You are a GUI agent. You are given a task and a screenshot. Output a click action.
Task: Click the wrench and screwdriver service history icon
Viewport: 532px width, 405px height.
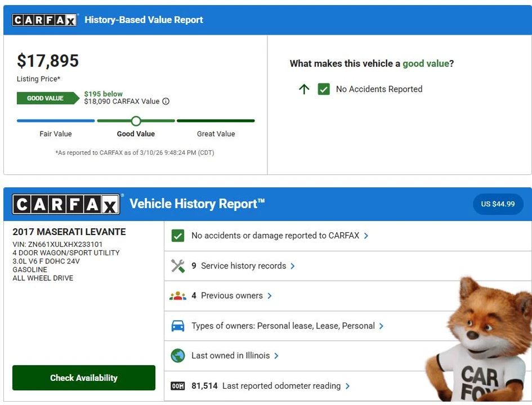(x=178, y=266)
